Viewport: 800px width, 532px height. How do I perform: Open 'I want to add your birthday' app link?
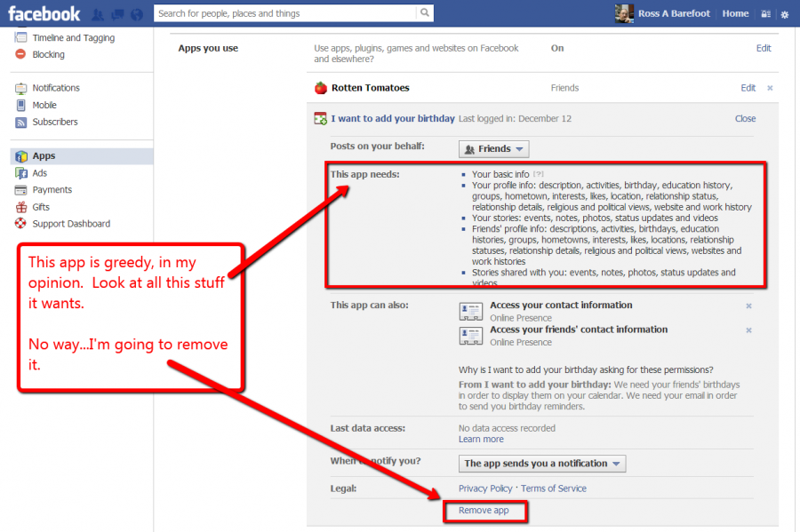(393, 118)
